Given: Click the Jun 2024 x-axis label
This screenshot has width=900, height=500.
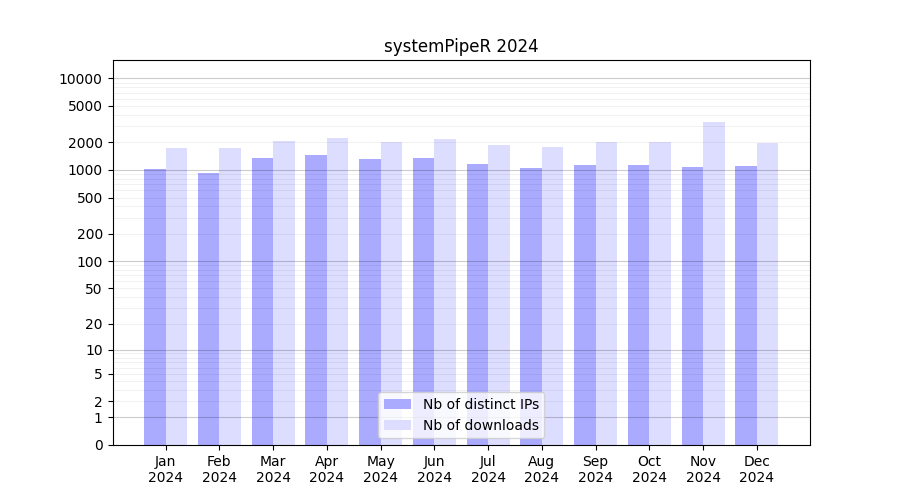Looking at the screenshot, I should [434, 469].
